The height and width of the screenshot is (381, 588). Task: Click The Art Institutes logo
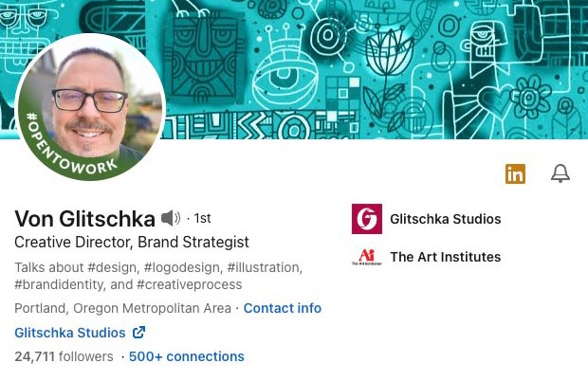point(366,257)
